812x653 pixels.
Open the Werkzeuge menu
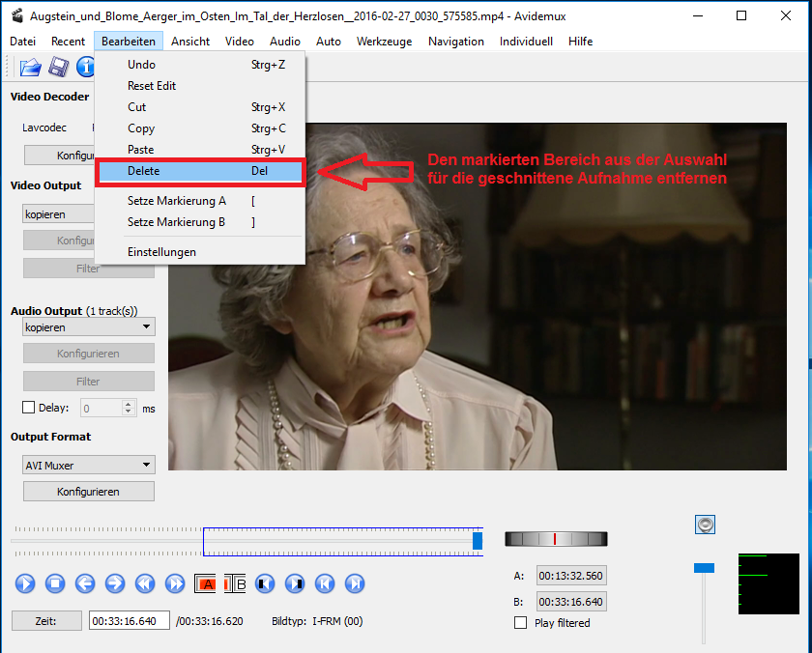click(x=384, y=42)
